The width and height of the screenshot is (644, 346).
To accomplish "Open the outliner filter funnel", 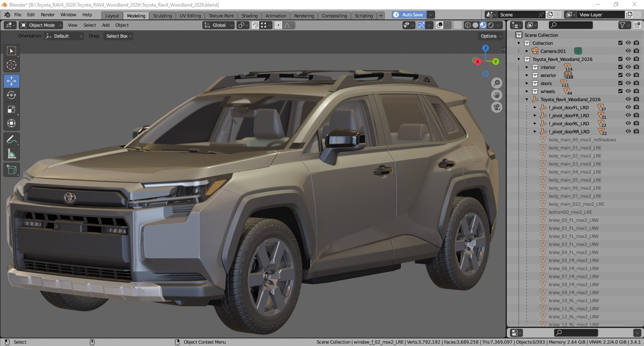I will pos(622,25).
